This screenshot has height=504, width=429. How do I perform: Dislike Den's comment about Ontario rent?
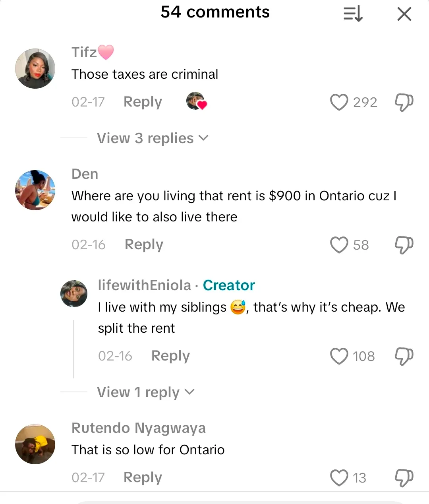(404, 245)
